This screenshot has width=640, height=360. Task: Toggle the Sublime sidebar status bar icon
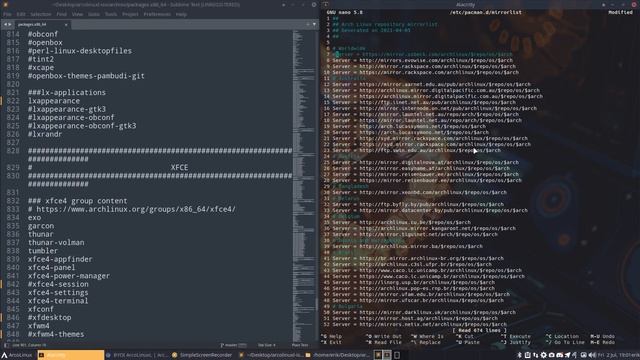coord(6,345)
